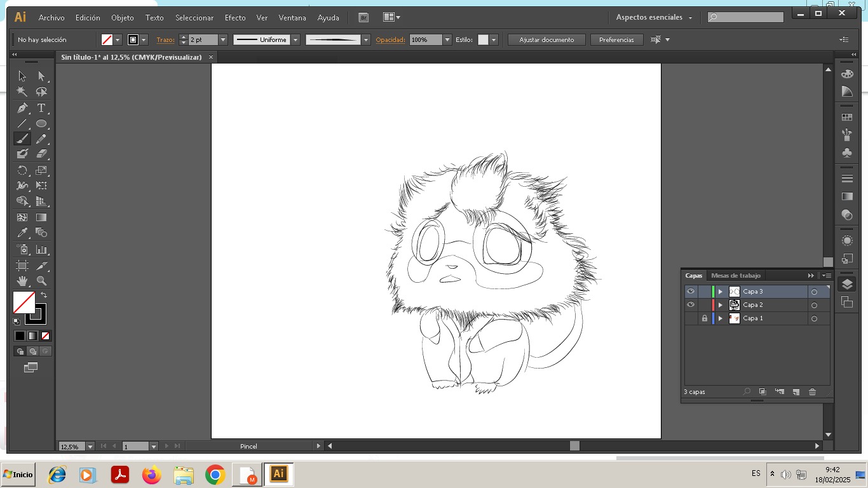This screenshot has width=868, height=488.
Task: Select the Blob Brush tool
Action: pyautogui.click(x=22, y=154)
